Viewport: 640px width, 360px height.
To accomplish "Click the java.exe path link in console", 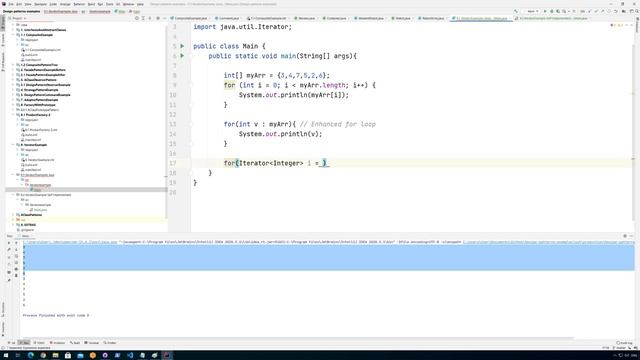I will [x=70, y=242].
